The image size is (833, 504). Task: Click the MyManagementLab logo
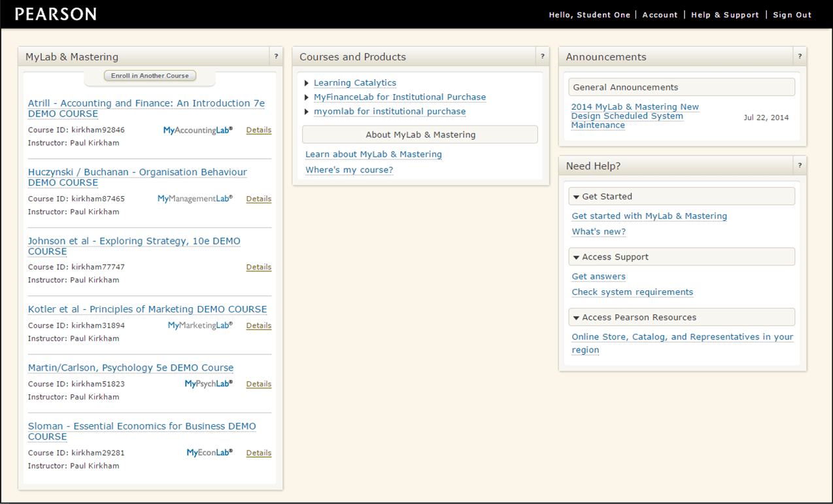195,199
